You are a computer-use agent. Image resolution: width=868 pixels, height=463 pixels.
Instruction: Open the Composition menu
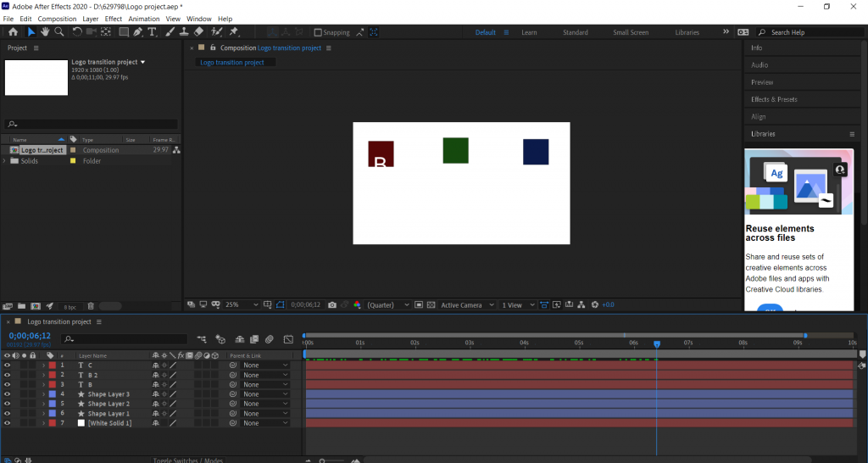pyautogui.click(x=57, y=19)
